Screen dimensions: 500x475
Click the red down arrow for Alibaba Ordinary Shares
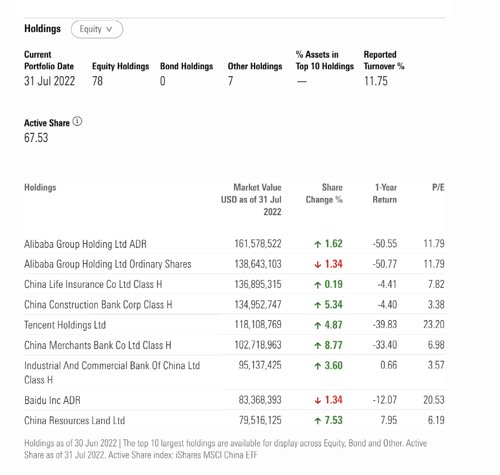pyautogui.click(x=317, y=265)
